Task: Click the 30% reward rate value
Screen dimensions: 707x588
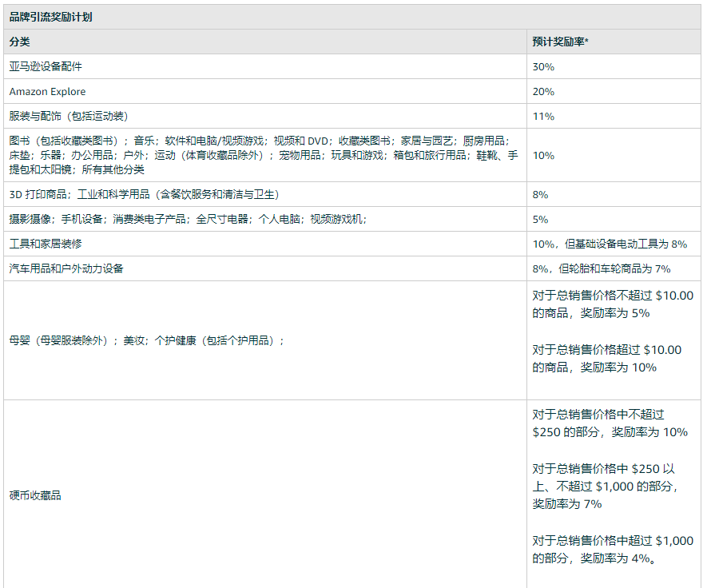Action: pyautogui.click(x=543, y=67)
